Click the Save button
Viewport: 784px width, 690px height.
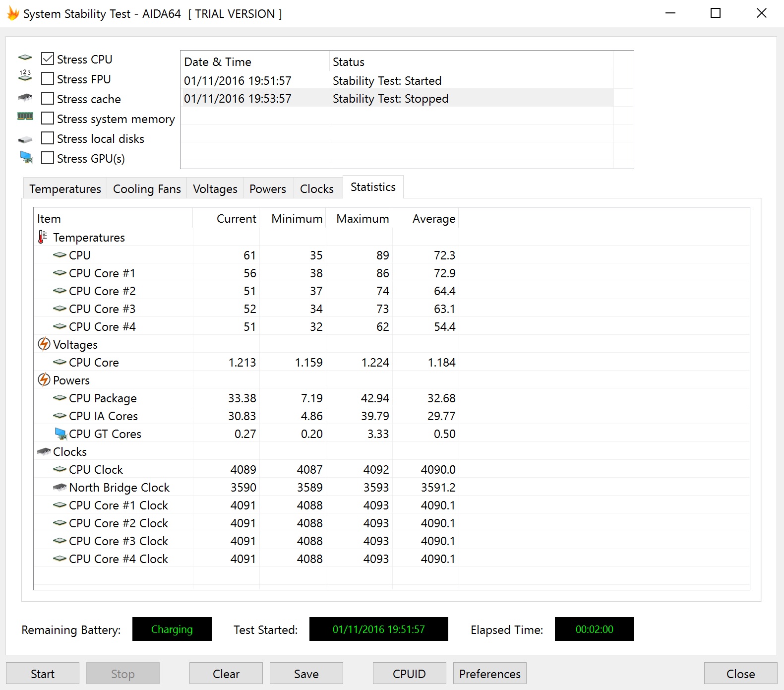point(306,674)
